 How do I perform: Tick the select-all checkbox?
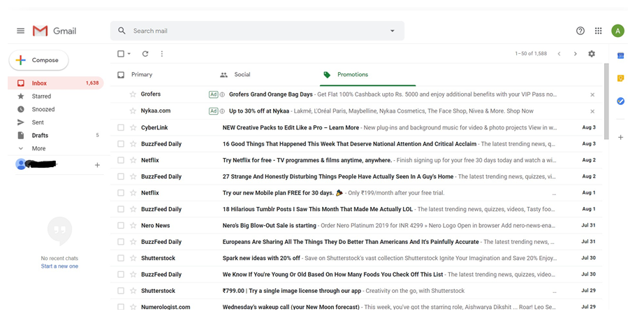click(121, 54)
